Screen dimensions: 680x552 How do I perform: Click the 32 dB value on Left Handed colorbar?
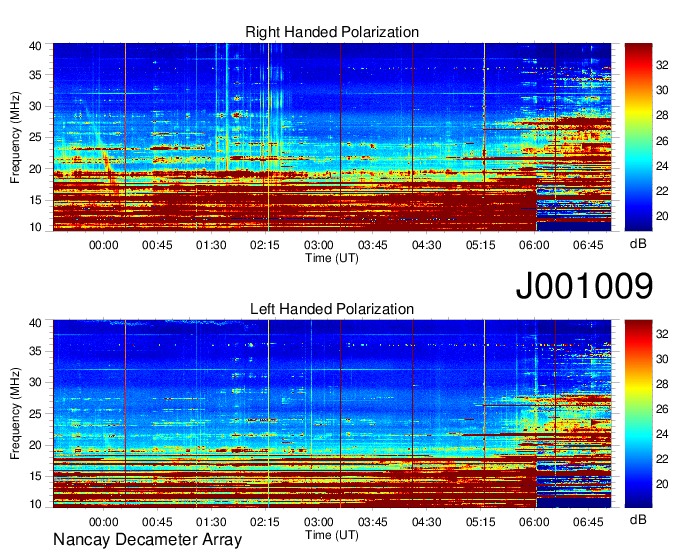(x=662, y=334)
